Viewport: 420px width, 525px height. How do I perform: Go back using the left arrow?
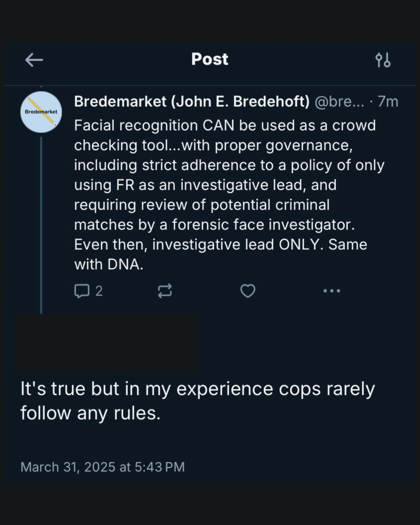34,60
